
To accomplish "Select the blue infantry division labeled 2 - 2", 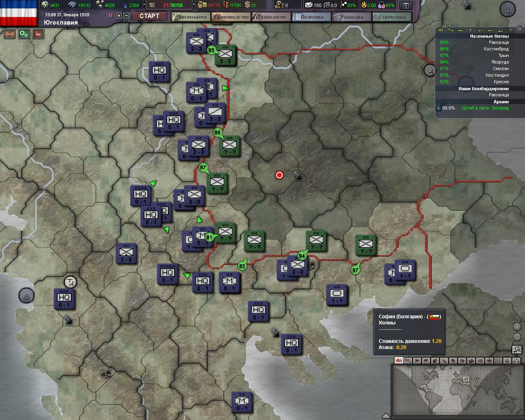I will click(x=126, y=253).
